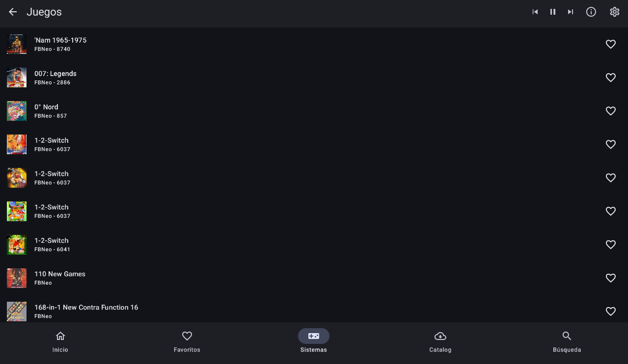Skip to next track icon

[x=571, y=12]
